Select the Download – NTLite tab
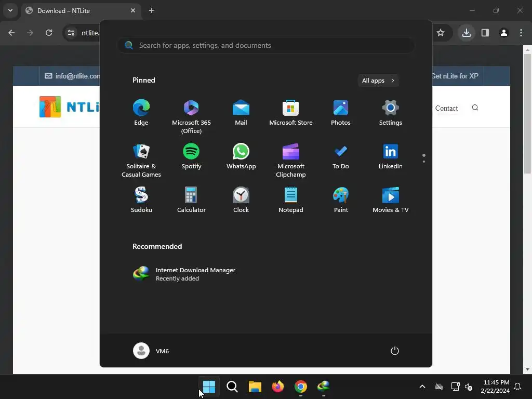The image size is (532, 399). (x=82, y=10)
